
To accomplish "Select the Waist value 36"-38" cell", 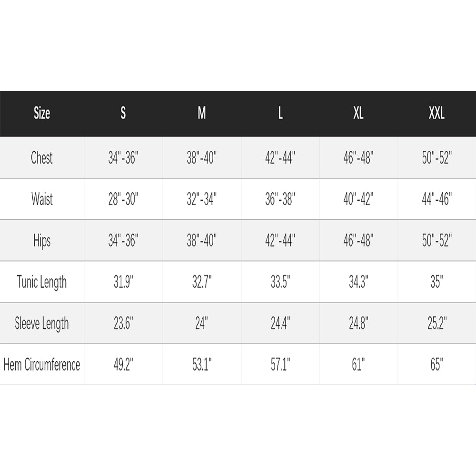I will point(280,199).
